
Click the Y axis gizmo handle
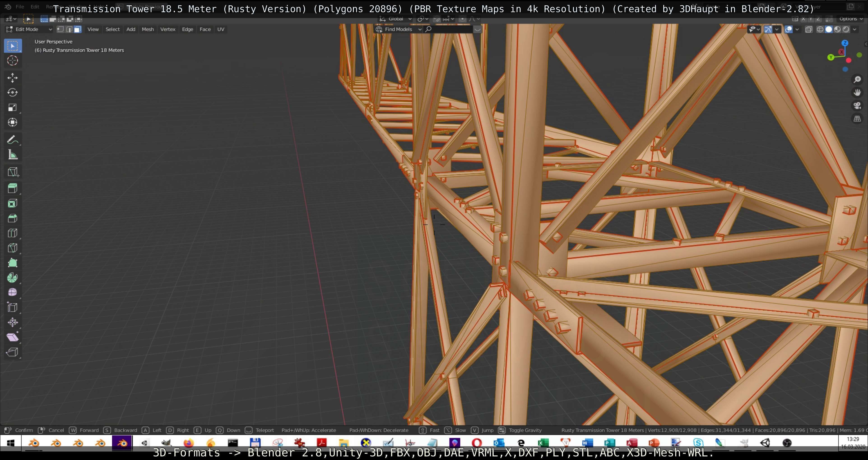click(831, 57)
